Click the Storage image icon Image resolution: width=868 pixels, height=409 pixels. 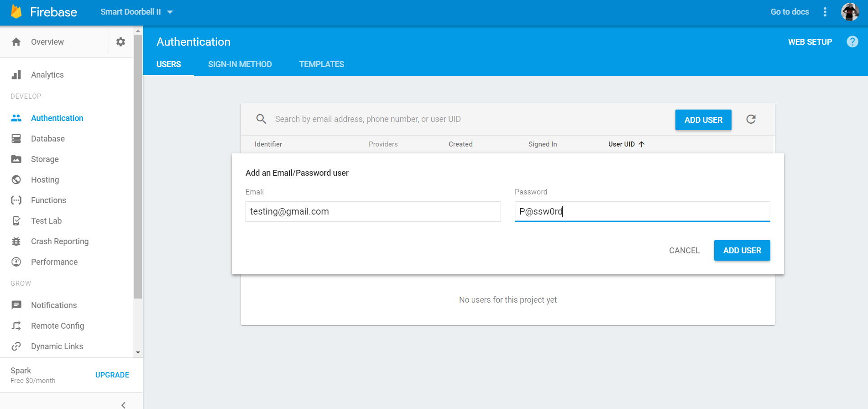[16, 159]
